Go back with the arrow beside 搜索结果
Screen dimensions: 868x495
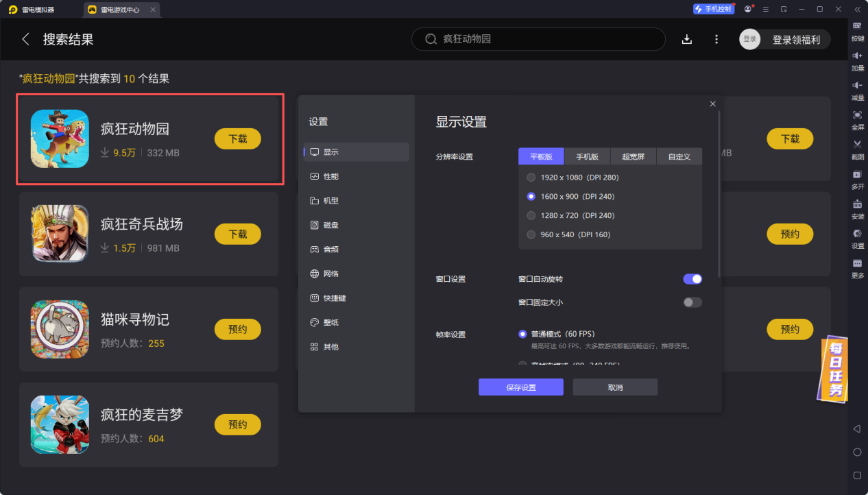(26, 39)
